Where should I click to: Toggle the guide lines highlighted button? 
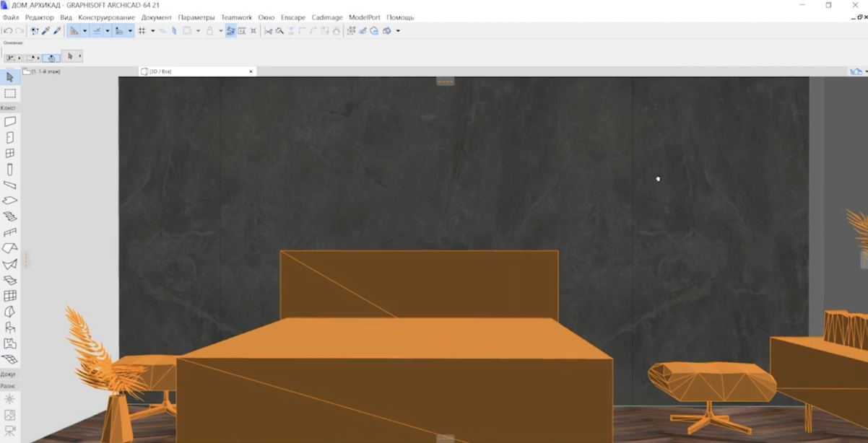coord(74,30)
